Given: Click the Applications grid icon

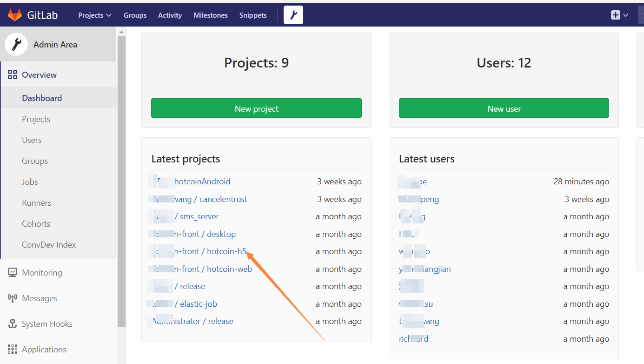Looking at the screenshot, I should [13, 350].
